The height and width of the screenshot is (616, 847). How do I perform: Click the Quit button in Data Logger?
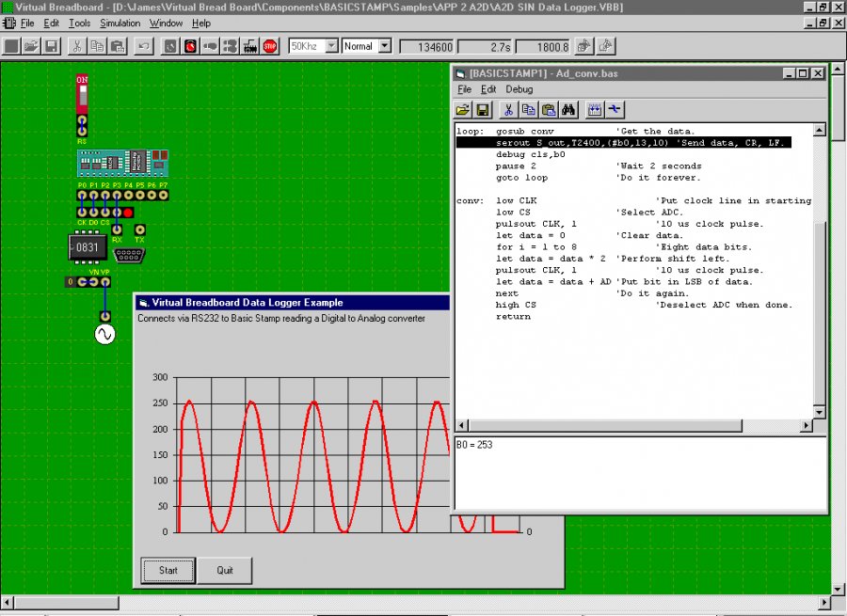(x=225, y=570)
